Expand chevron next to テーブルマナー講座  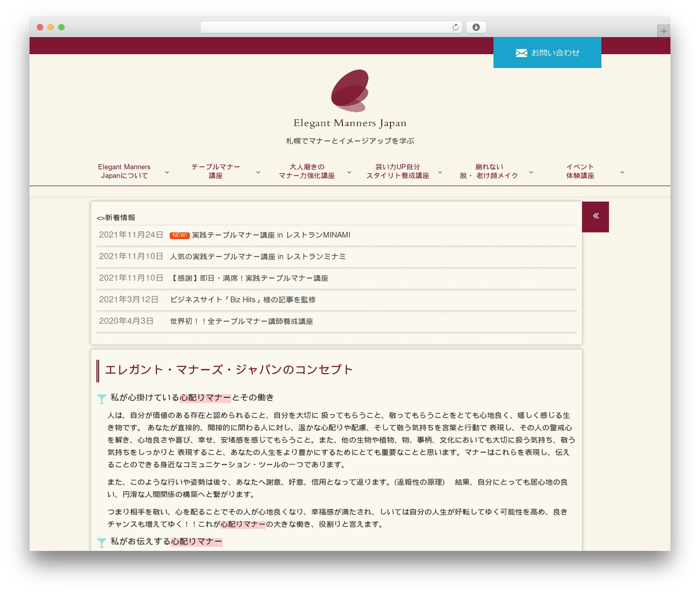click(x=258, y=172)
